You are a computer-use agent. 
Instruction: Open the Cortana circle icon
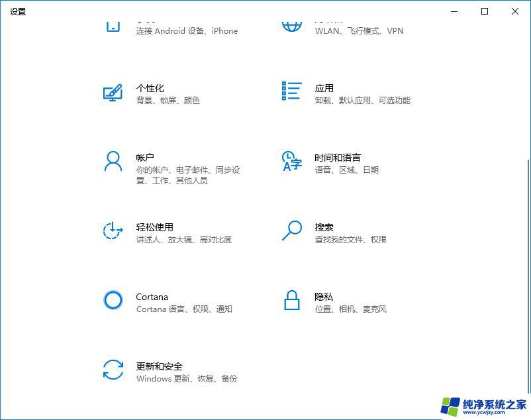[x=113, y=299]
